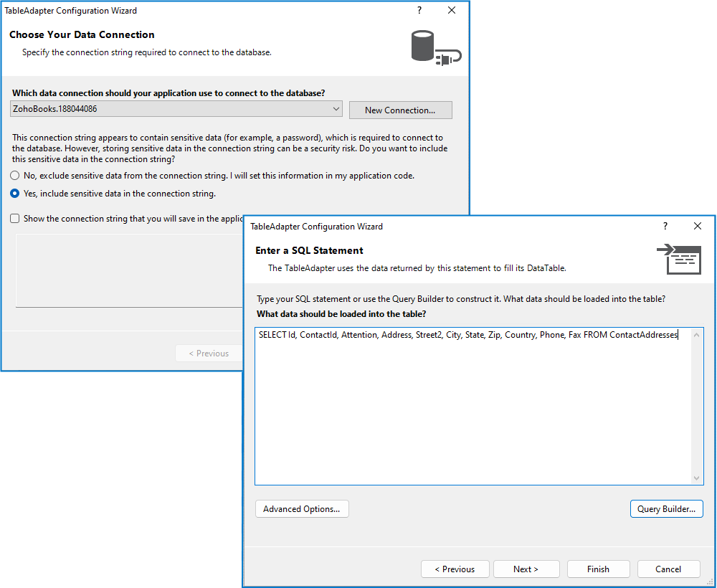717x588 pixels.
Task: Choose the 'Yes, include sensitive data' radio option
Action: (15, 194)
